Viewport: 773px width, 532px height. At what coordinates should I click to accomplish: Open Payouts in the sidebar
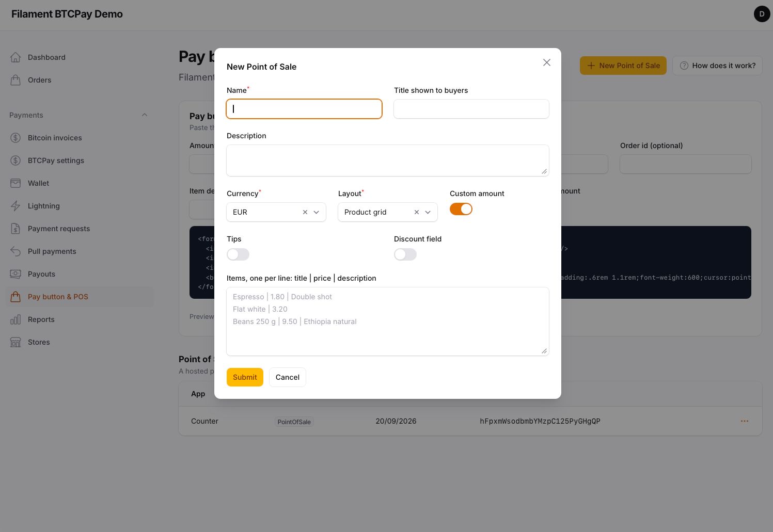(80, 274)
